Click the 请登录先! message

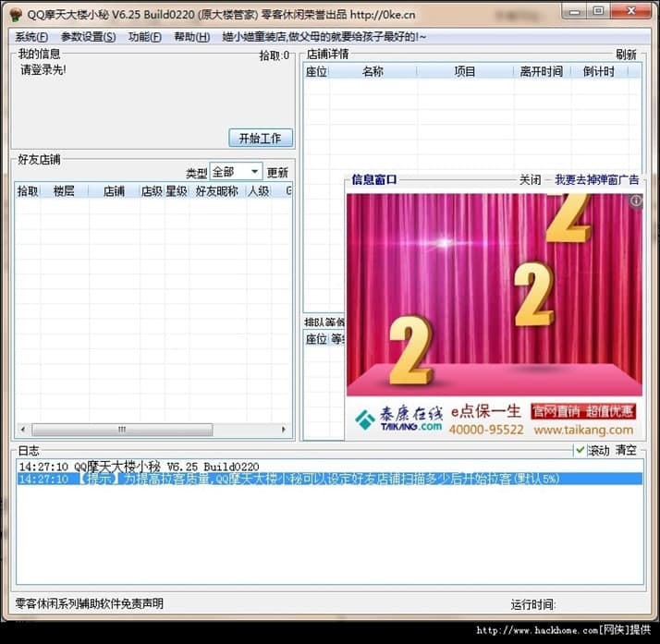tap(43, 70)
